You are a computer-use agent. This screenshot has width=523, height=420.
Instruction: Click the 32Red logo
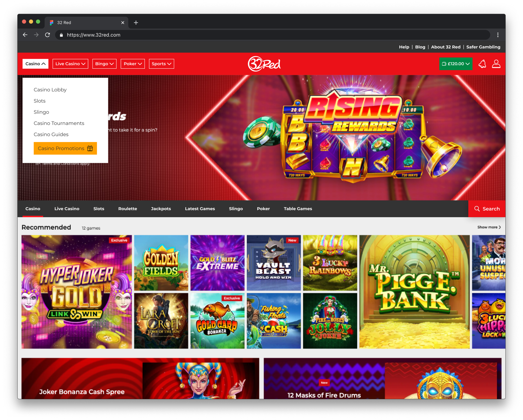pyautogui.click(x=264, y=64)
